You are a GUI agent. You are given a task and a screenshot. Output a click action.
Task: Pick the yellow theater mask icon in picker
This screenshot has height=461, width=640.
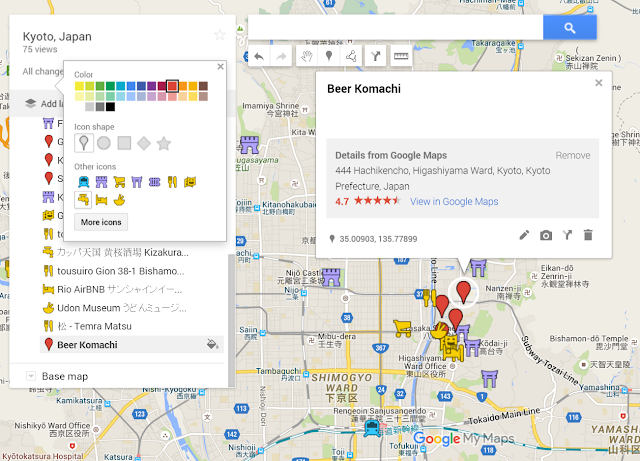[190, 182]
